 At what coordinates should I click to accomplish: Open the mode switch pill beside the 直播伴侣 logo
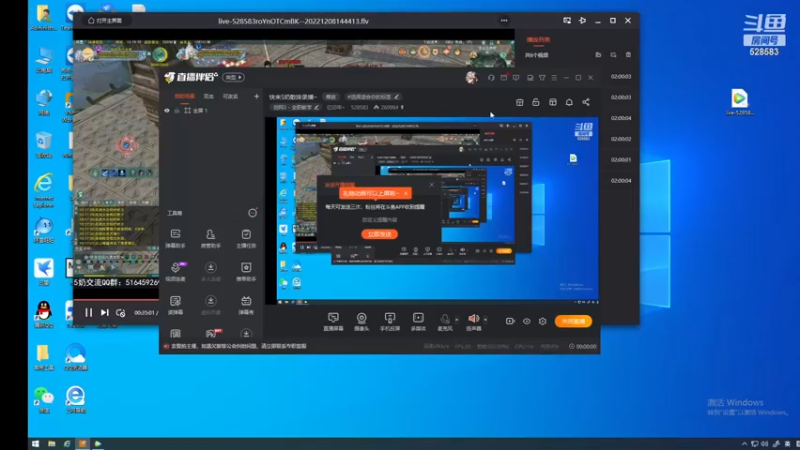pyautogui.click(x=234, y=78)
